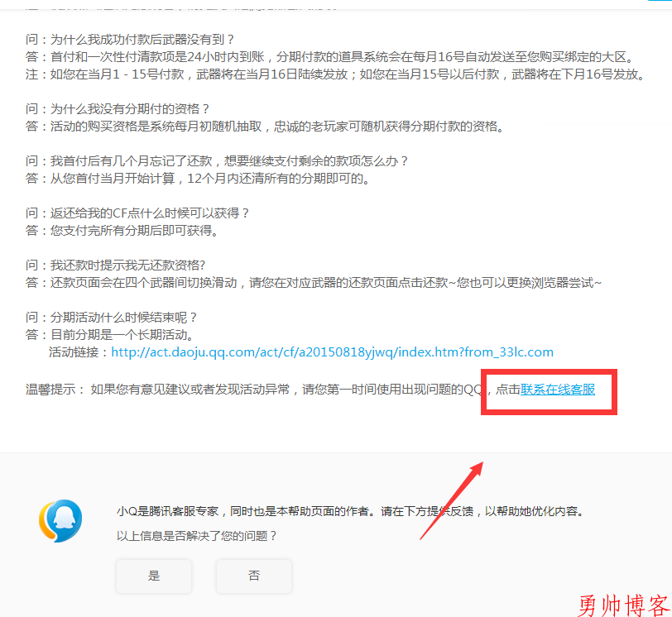Image resolution: width=672 pixels, height=617 pixels.
Task: Click question 为什么我没有分期付的资格
Action: (118, 108)
